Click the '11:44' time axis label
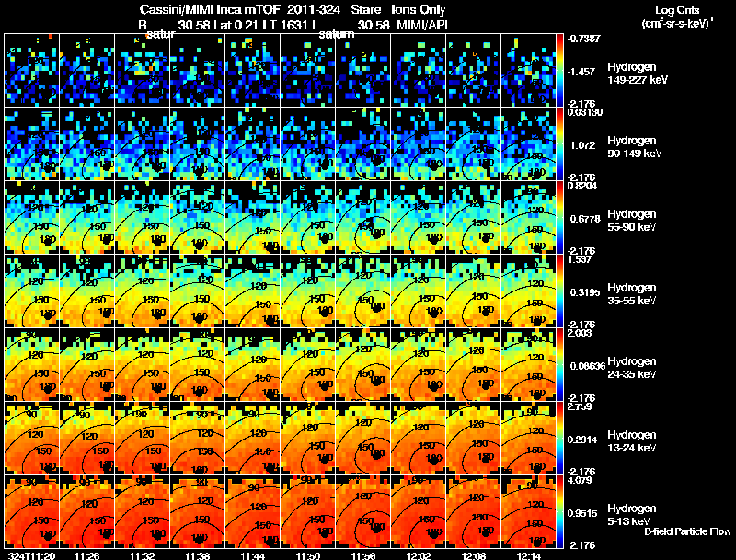The image size is (736, 560). point(252,556)
